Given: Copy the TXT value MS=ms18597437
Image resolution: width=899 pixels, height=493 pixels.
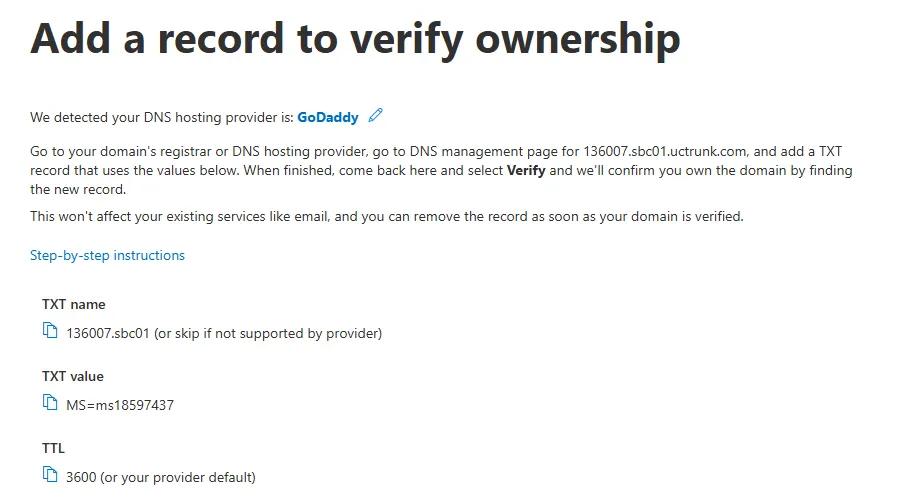Looking at the screenshot, I should point(50,404).
